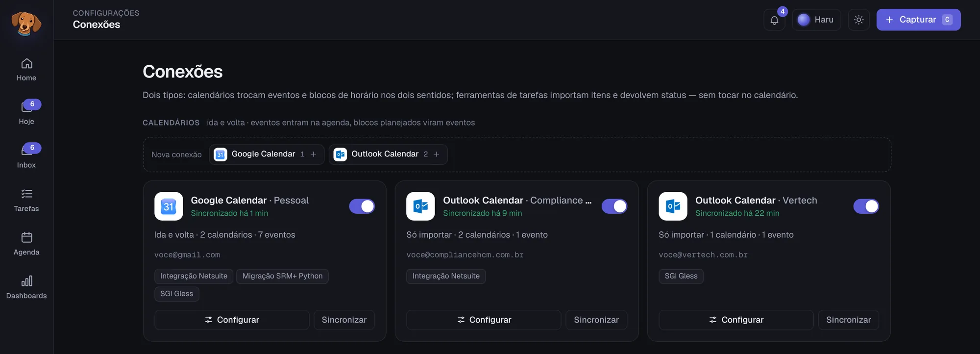This screenshot has height=354, width=980.
Task: Open Tarefas in the sidebar
Action: [26, 201]
